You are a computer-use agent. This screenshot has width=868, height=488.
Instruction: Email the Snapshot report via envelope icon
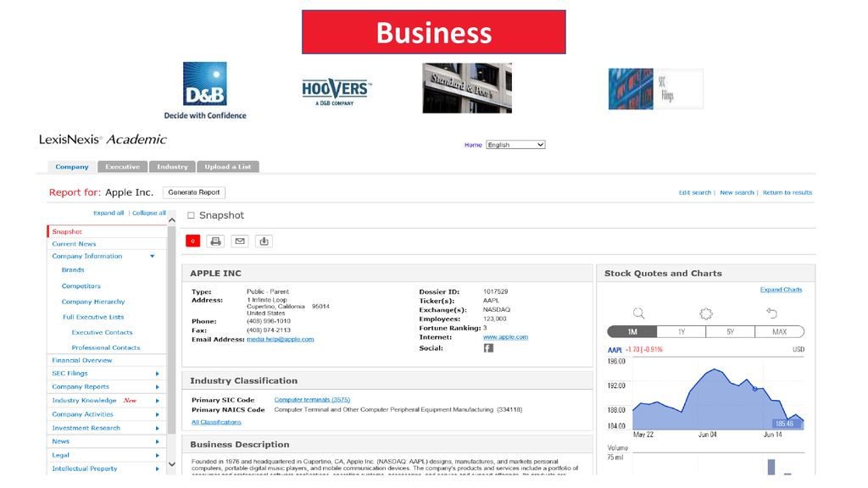240,241
